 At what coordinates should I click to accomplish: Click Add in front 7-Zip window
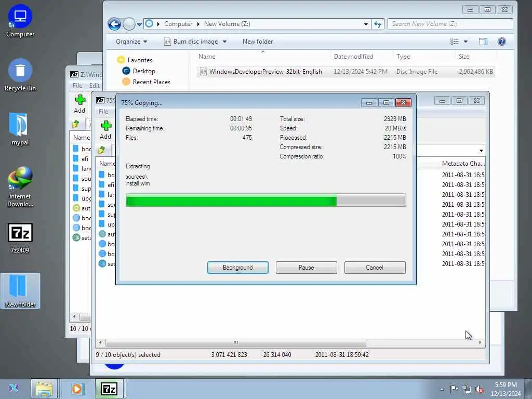pos(105,130)
